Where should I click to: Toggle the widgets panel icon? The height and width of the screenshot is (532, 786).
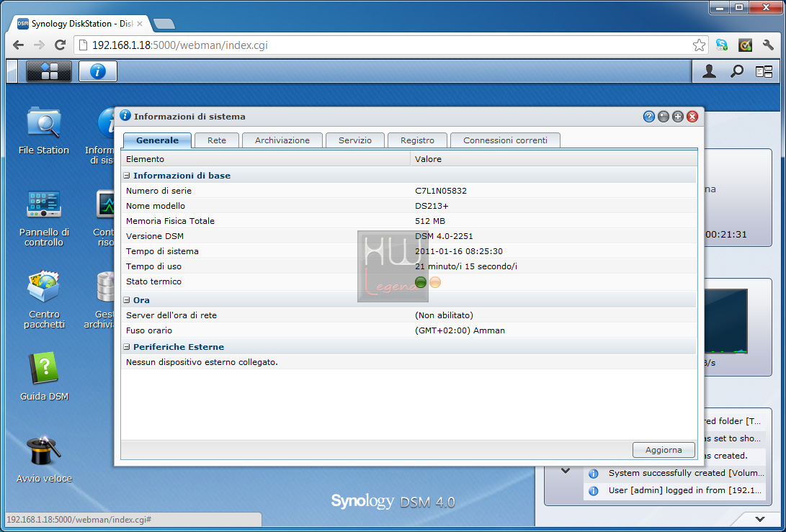(764, 72)
